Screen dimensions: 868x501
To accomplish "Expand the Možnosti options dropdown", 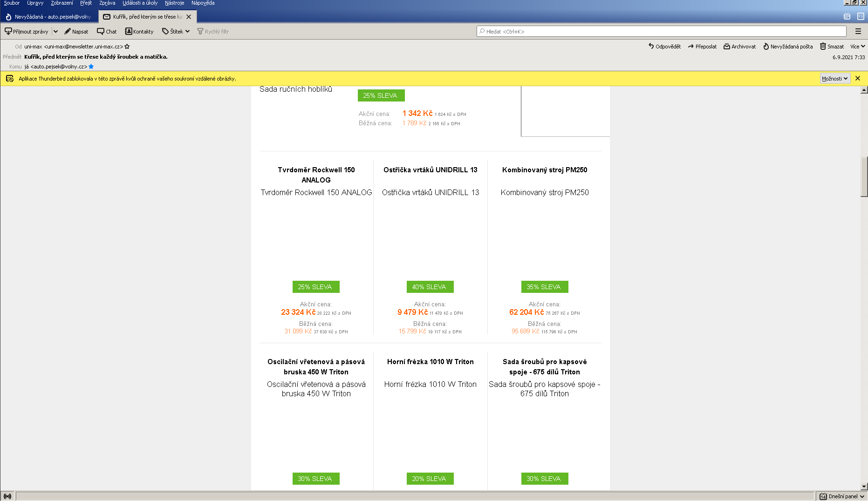I will point(834,79).
